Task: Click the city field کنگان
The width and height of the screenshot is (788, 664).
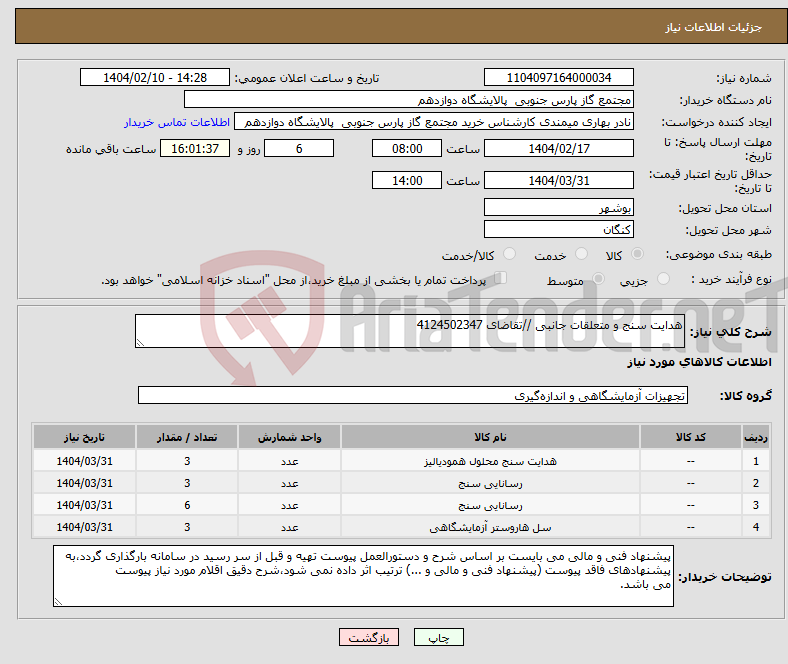Action: pyautogui.click(x=558, y=229)
